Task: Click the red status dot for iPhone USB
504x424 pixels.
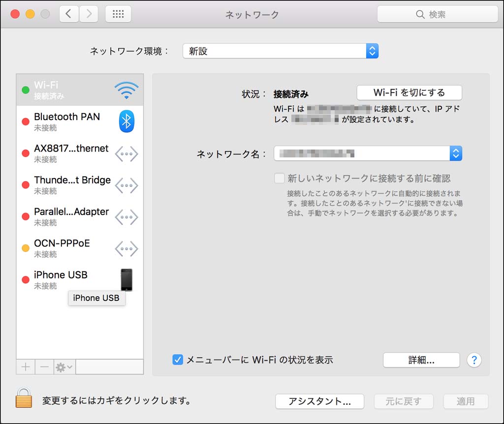Action: [26, 280]
